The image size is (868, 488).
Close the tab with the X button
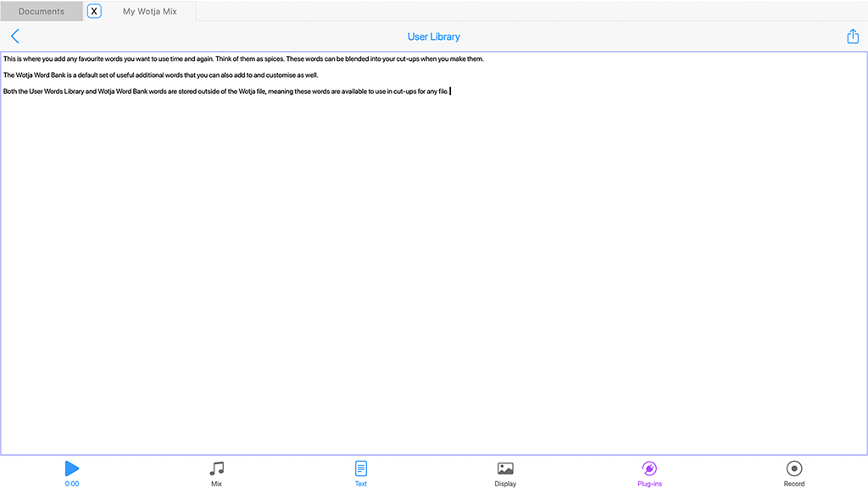coord(94,12)
